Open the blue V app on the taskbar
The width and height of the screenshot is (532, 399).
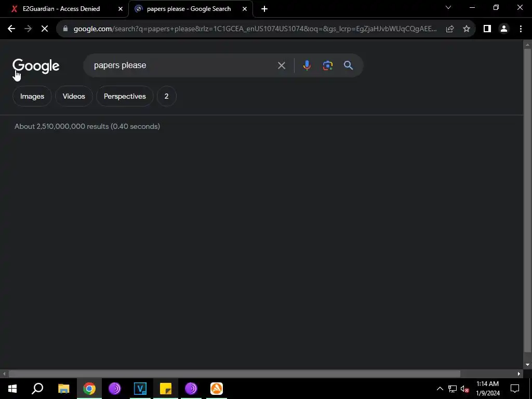click(x=140, y=389)
